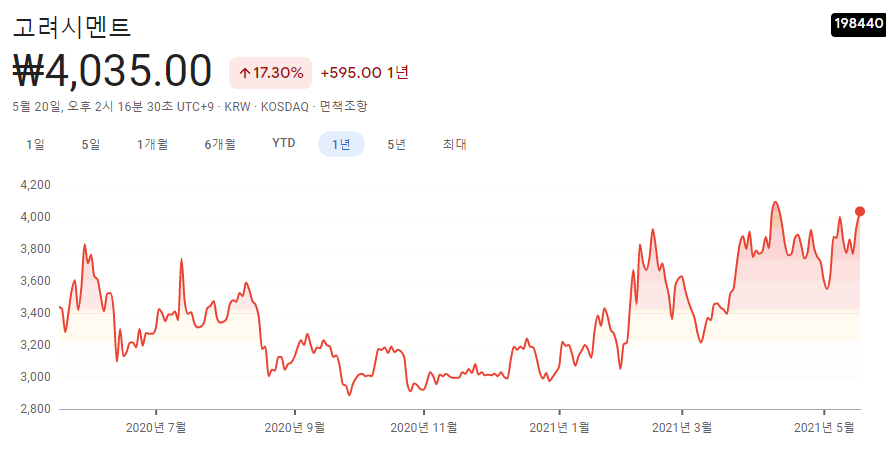The width and height of the screenshot is (886, 449).
Task: Click the 3,400 y-axis label
Action: pyautogui.click(x=36, y=313)
